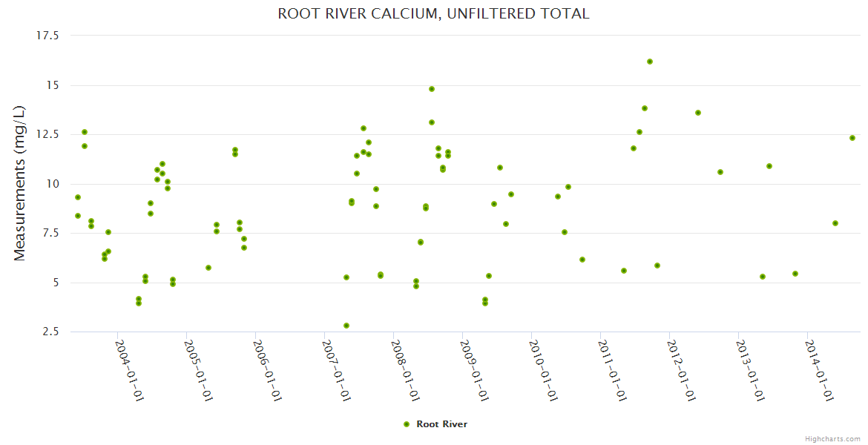The height and width of the screenshot is (445, 868).
Task: Click the 2008 data point just below 15
Action: [432, 89]
